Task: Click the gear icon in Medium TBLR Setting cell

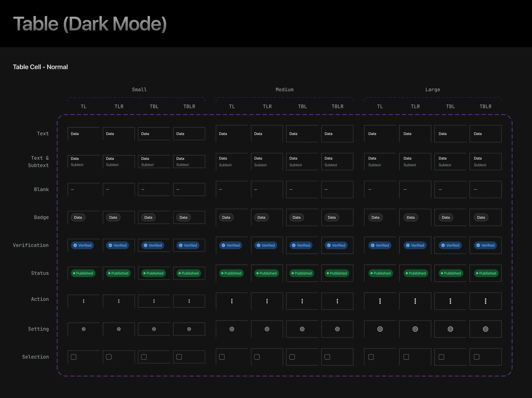Action: coord(337,329)
